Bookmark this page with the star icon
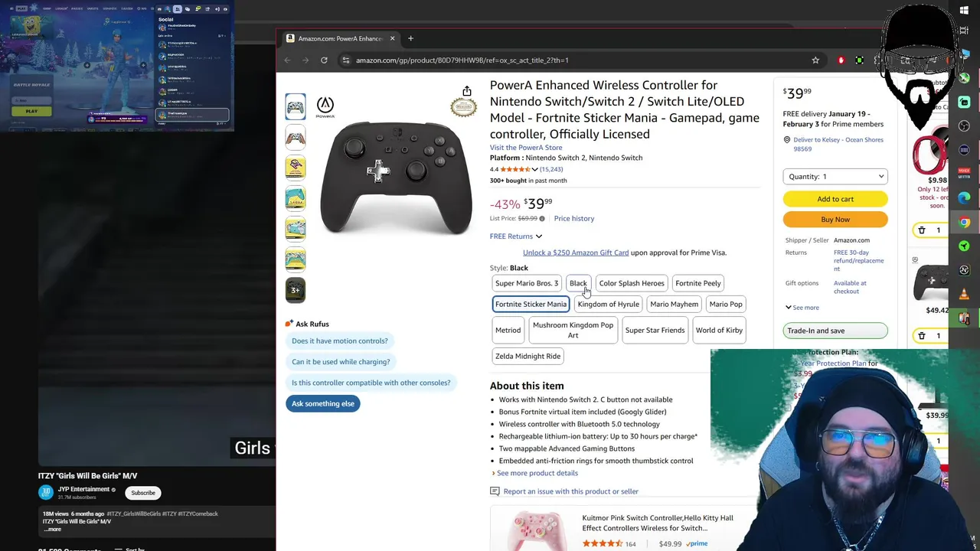 click(815, 60)
